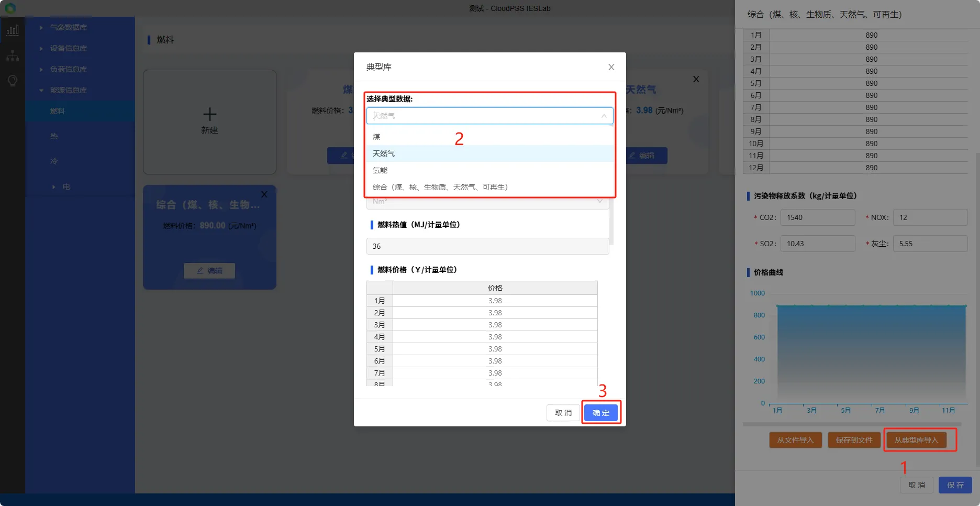Select 综合（煤、核、生物质、天然气、可再生） option
Viewport: 980px width, 506px height.
490,187
